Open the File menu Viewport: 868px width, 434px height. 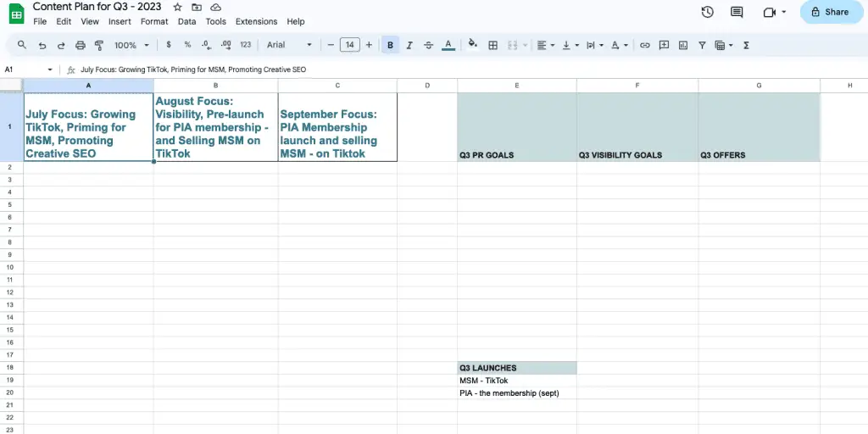click(40, 21)
